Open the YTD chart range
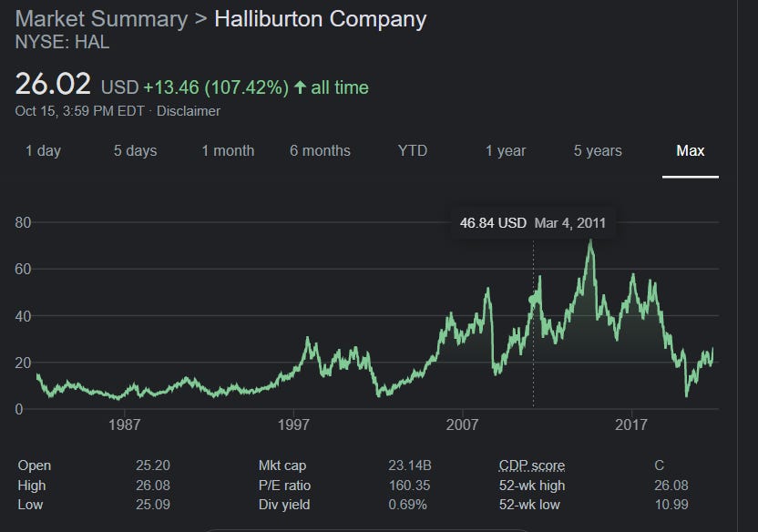 [x=413, y=150]
